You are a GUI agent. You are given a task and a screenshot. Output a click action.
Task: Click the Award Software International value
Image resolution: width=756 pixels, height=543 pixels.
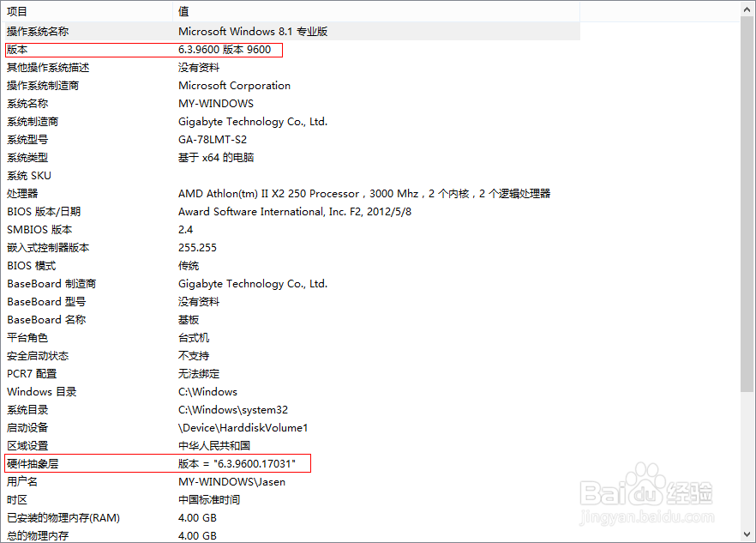tap(295, 211)
